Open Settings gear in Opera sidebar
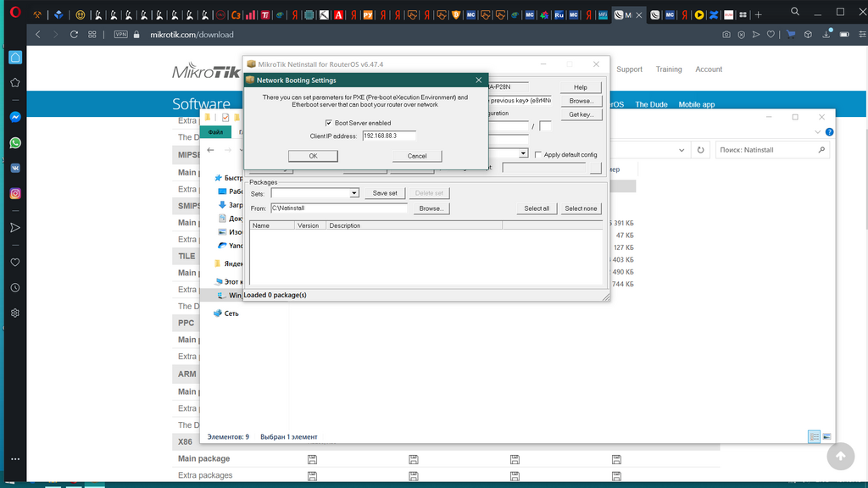 (15, 313)
